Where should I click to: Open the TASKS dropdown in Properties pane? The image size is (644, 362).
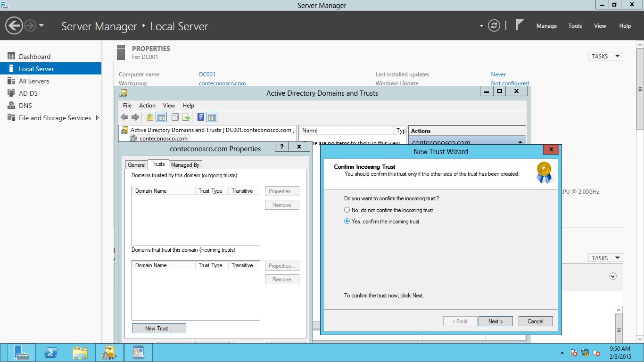[605, 56]
